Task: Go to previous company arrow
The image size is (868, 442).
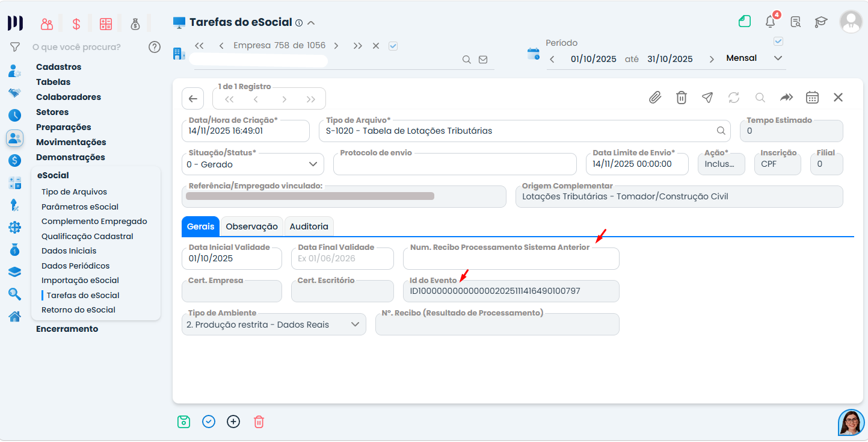Action: tap(221, 46)
